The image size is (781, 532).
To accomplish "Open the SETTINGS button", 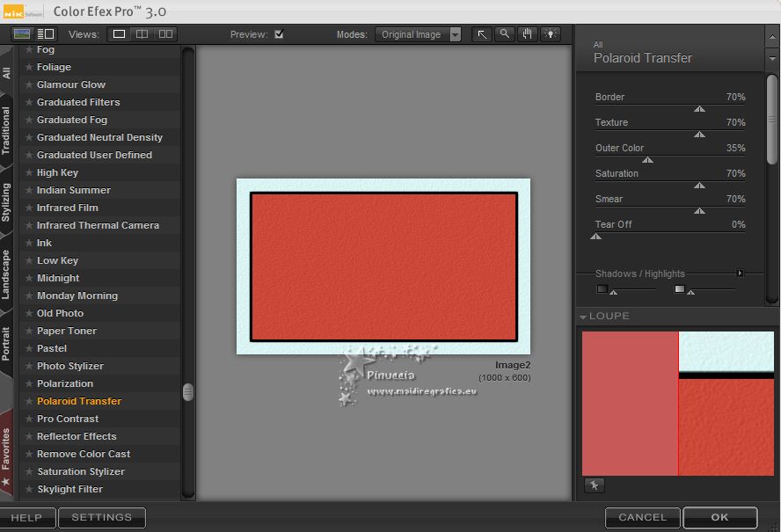I will coord(102,518).
